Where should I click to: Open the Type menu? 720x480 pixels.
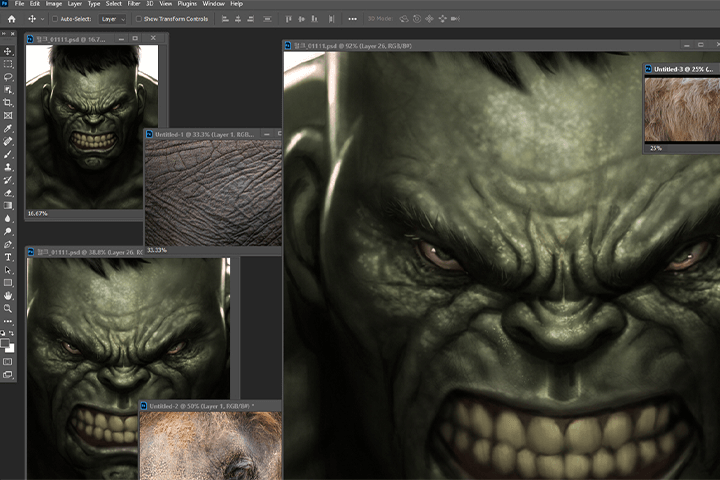pyautogui.click(x=94, y=4)
